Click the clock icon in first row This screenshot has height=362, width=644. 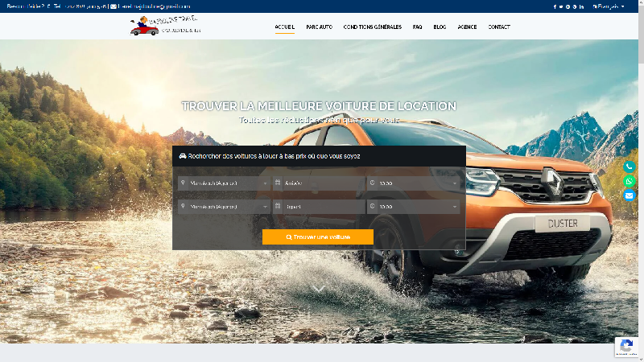click(x=372, y=183)
